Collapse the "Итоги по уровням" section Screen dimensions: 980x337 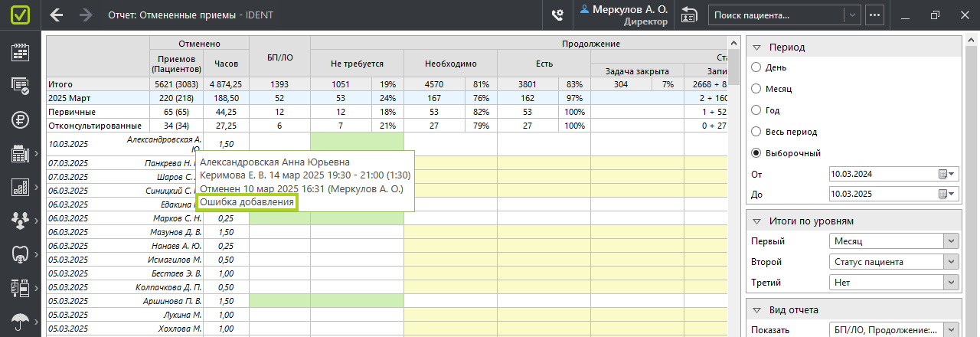tap(754, 221)
